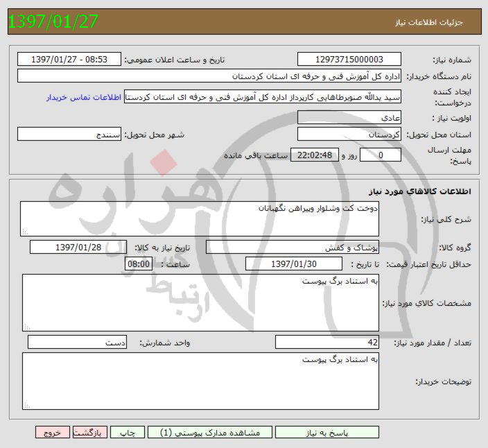This screenshot has width=488, height=448.
Task: Click the label استان محل تحویل
Action: click(439, 135)
